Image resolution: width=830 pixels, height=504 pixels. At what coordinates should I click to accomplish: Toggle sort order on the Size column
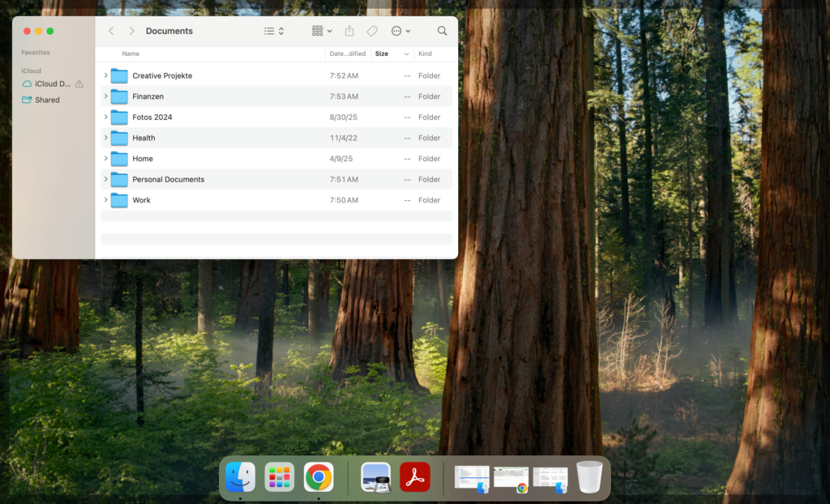click(x=383, y=53)
